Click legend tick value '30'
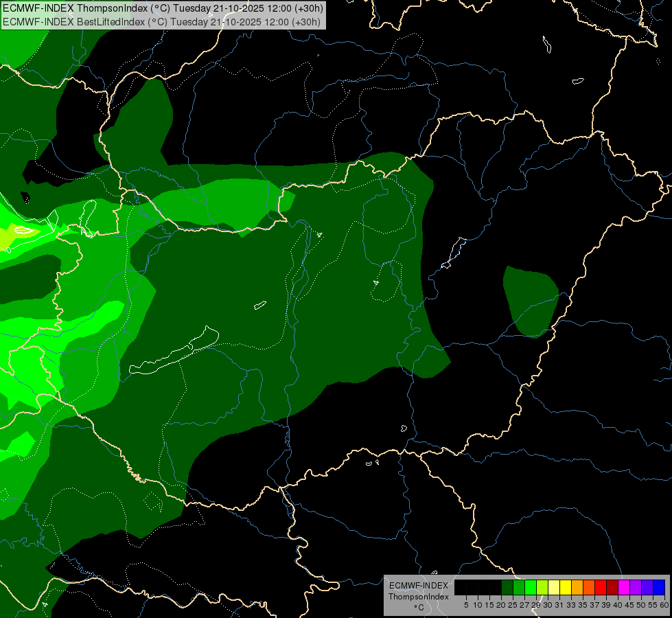672x618 pixels. [548, 605]
